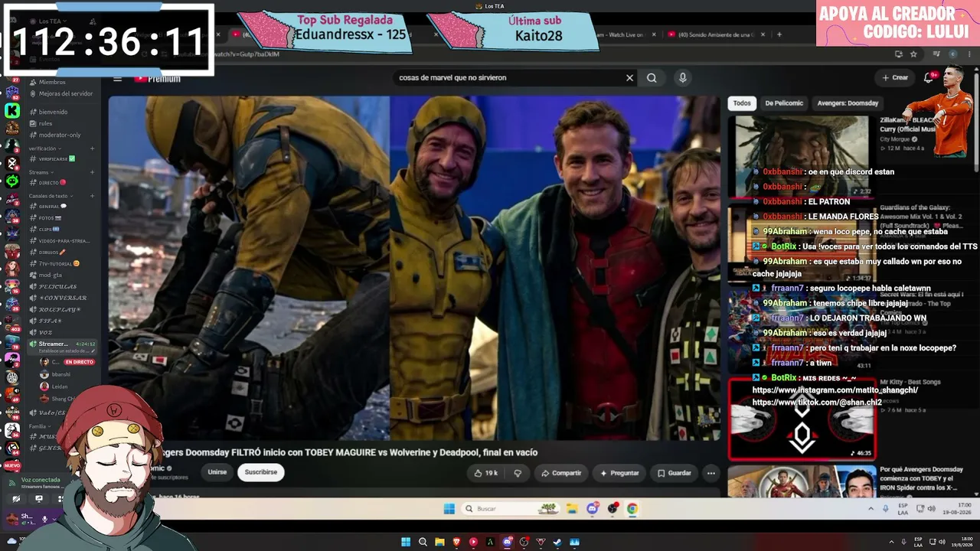Add a channel to Canales de texto

(x=92, y=196)
